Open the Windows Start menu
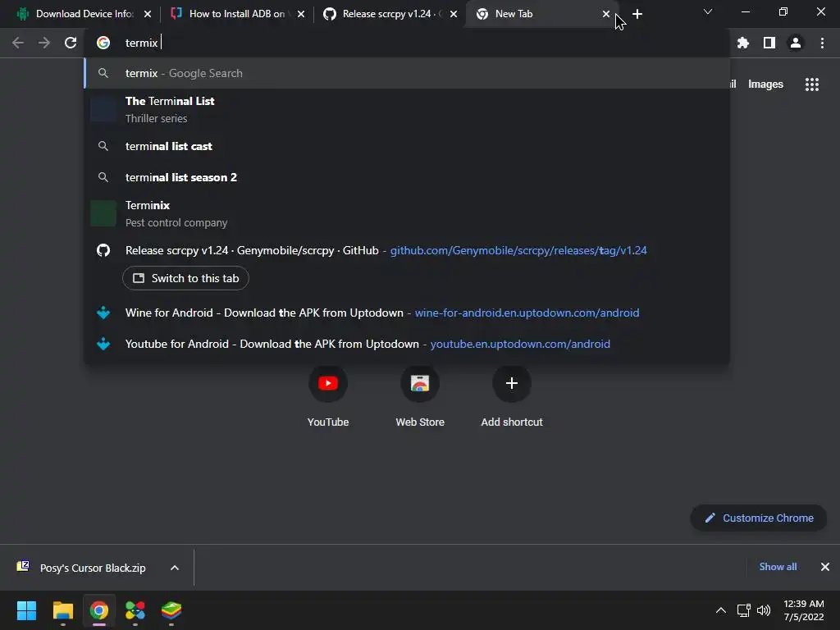840x630 pixels. pyautogui.click(x=26, y=610)
